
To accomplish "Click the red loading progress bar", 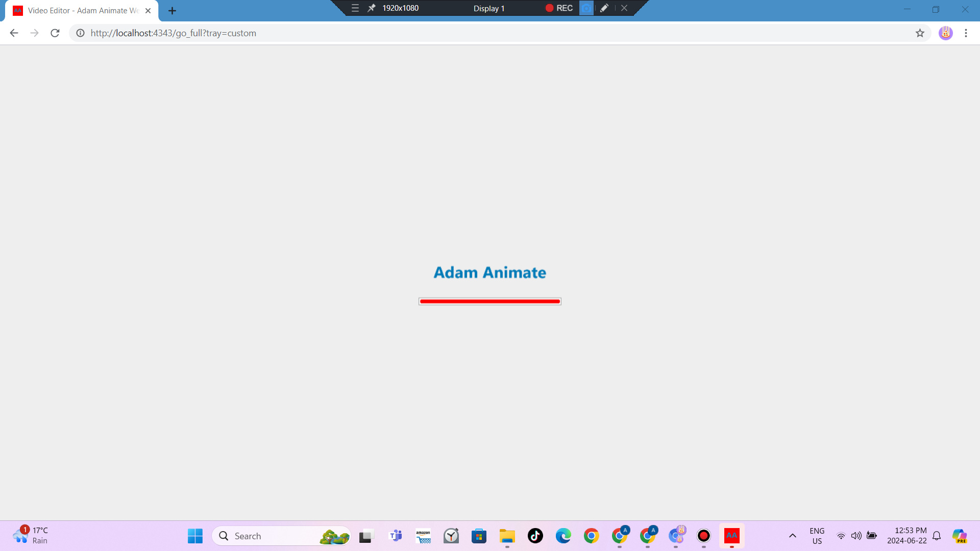I will (490, 302).
